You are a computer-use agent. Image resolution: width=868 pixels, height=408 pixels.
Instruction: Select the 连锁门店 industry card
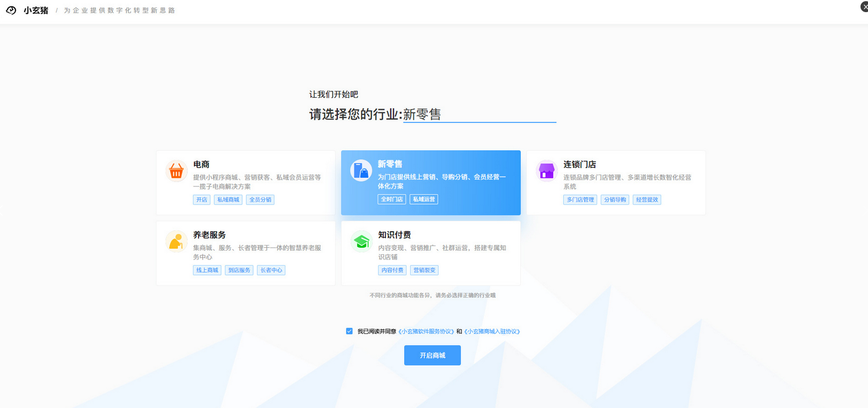pyautogui.click(x=615, y=183)
